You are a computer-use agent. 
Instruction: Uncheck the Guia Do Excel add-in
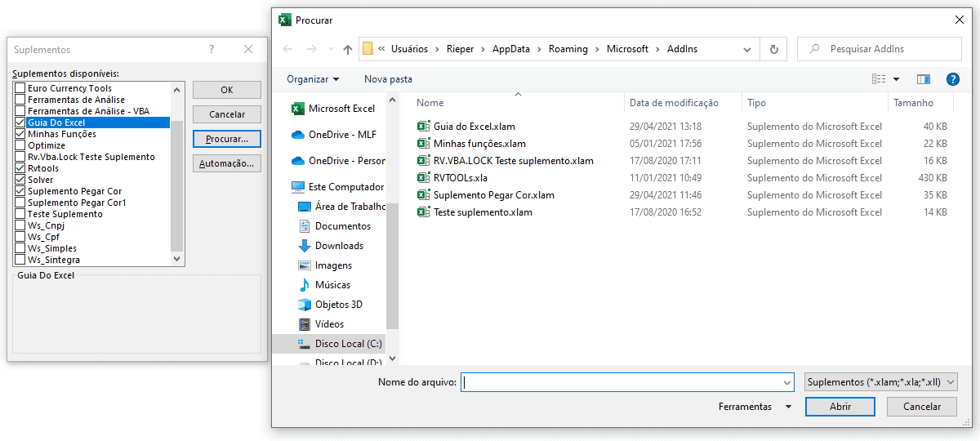[x=20, y=122]
